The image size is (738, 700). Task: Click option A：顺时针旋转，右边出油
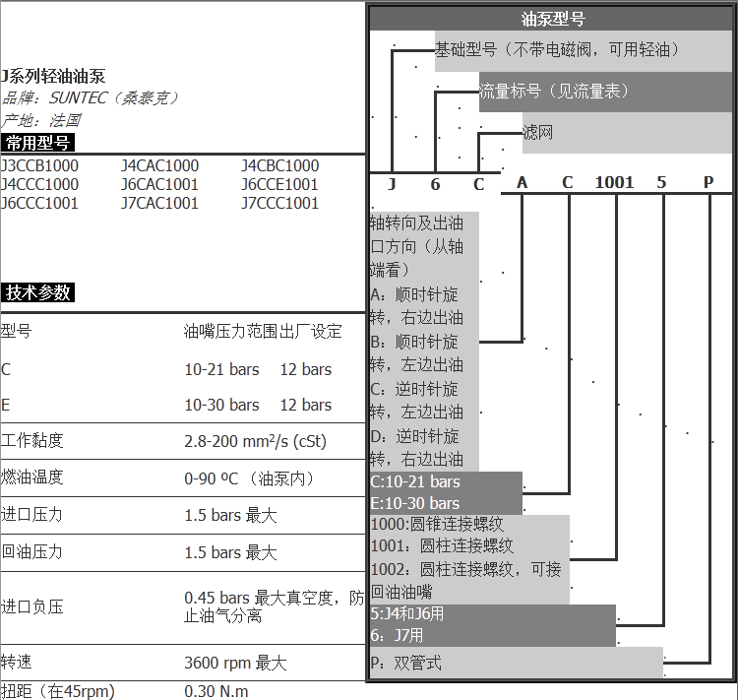417,306
